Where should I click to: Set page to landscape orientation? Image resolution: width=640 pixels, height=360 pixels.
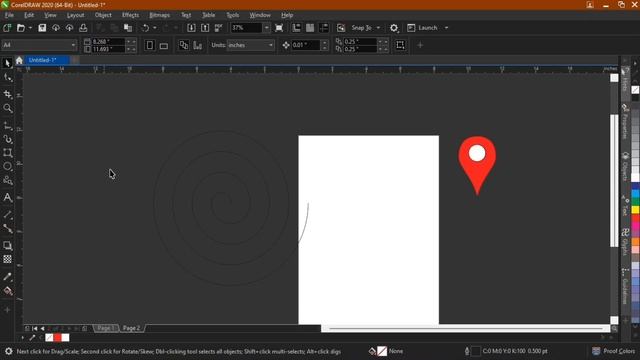[x=164, y=45]
